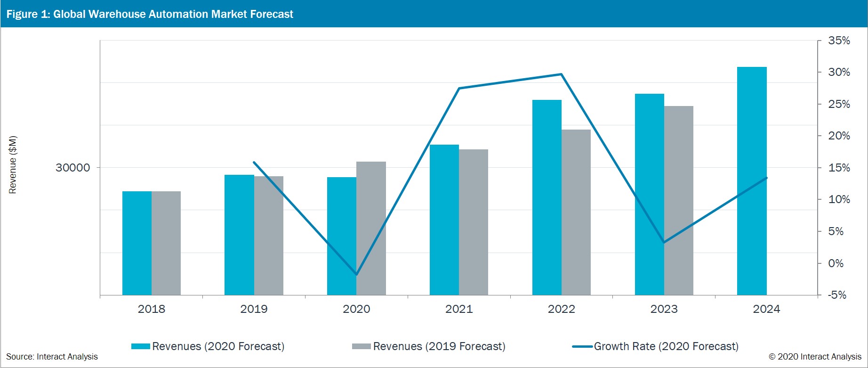Image resolution: width=868 pixels, height=368 pixels.
Task: Click the Source: Interact Analysis text
Action: pyautogui.click(x=52, y=357)
